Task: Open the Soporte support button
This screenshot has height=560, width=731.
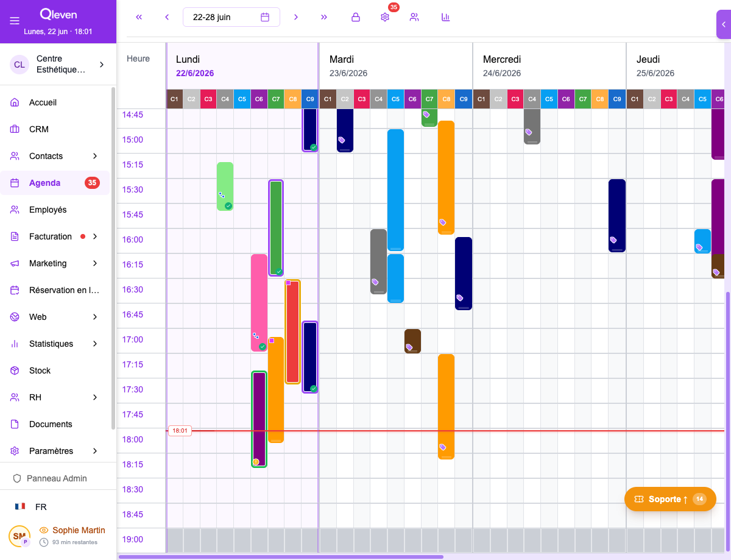Action: (x=670, y=499)
